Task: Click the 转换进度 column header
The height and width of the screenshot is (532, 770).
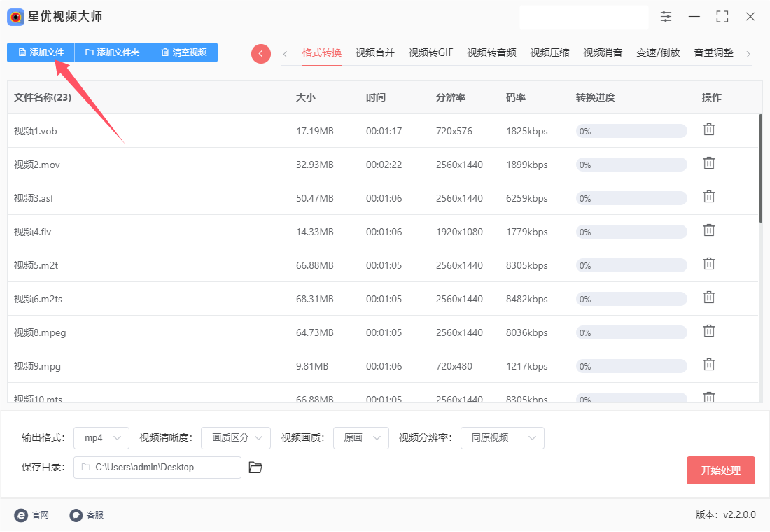Action: pos(596,97)
